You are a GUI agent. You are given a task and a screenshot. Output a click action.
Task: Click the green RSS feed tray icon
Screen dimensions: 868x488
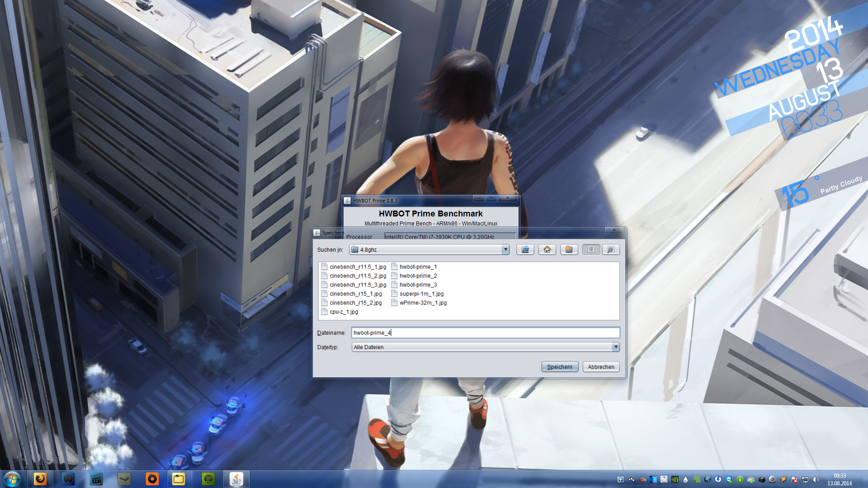[697, 479]
